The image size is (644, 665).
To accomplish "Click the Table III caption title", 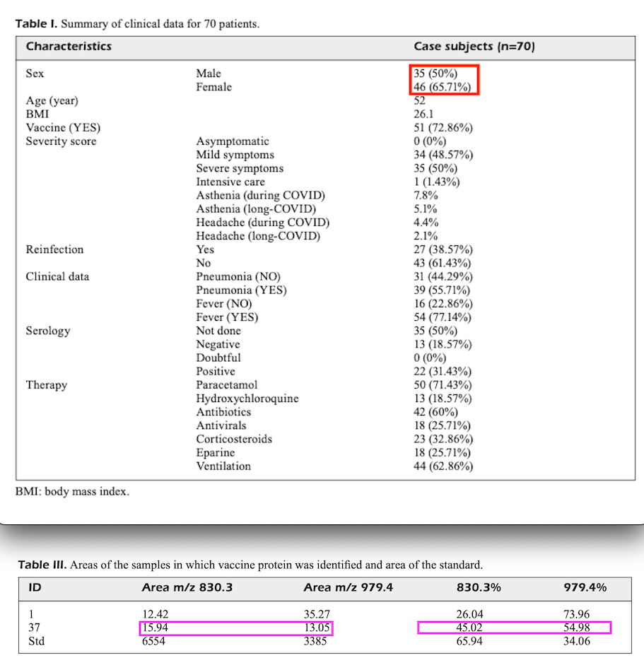I will [x=250, y=565].
